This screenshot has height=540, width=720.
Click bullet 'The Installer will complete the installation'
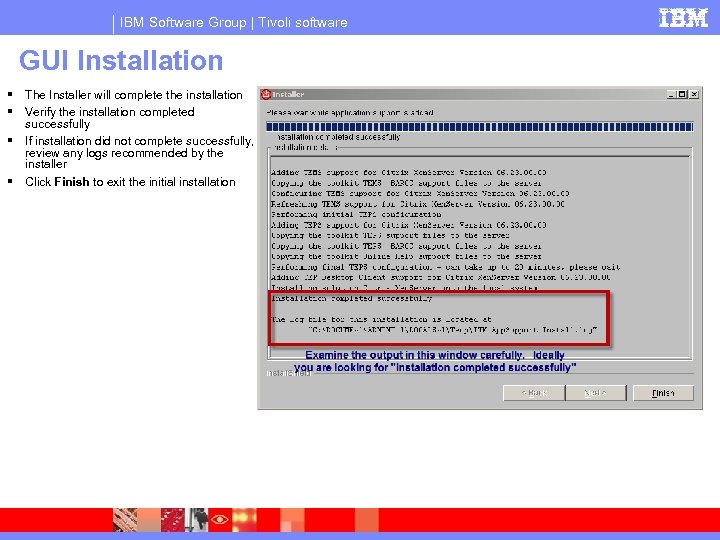point(134,95)
